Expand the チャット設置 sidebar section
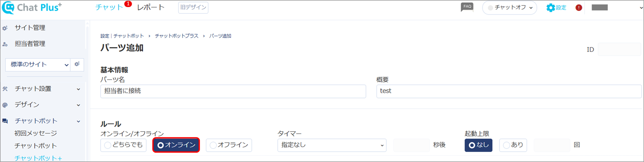 click(x=42, y=89)
